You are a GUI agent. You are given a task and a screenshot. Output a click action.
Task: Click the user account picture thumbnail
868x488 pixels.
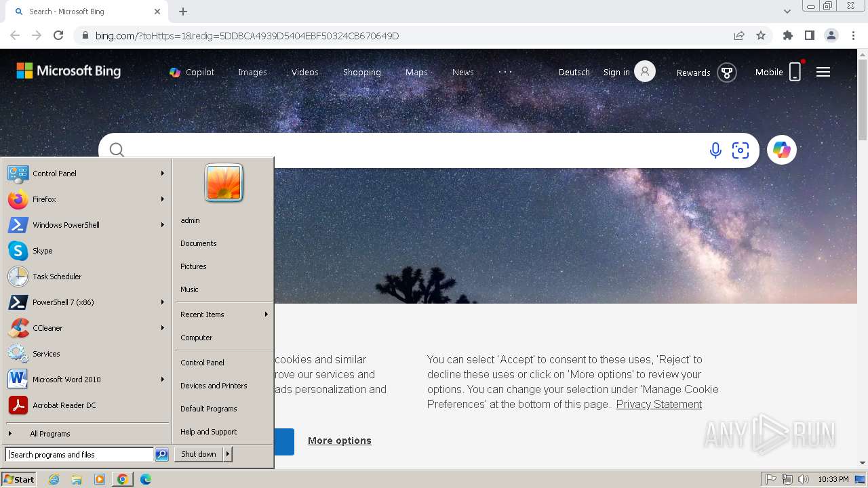click(x=224, y=183)
